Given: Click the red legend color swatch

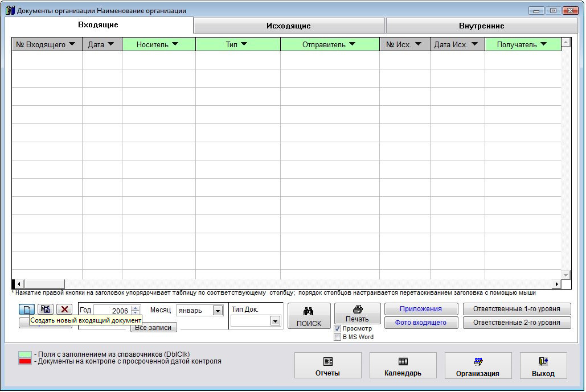Looking at the screenshot, I should (x=25, y=361).
